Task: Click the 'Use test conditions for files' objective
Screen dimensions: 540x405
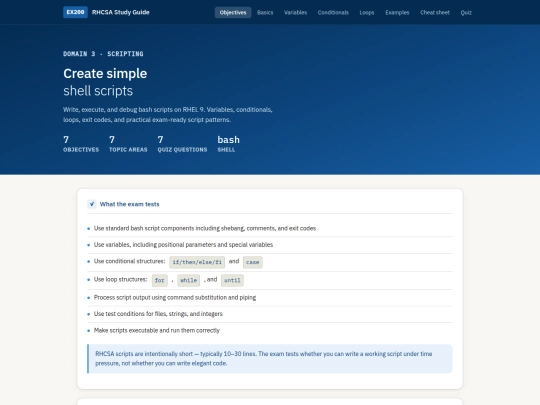Action: (158, 314)
